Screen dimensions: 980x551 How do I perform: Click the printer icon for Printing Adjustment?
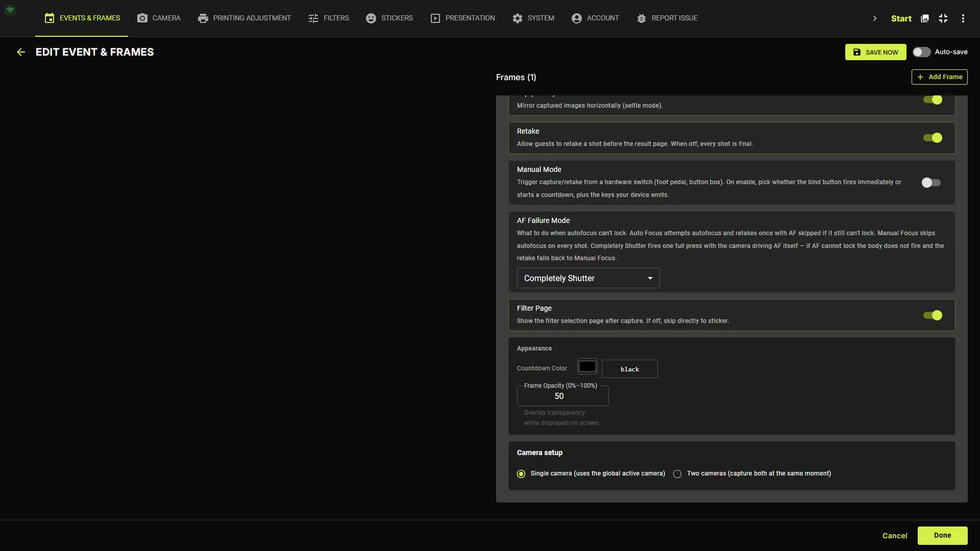tap(203, 18)
